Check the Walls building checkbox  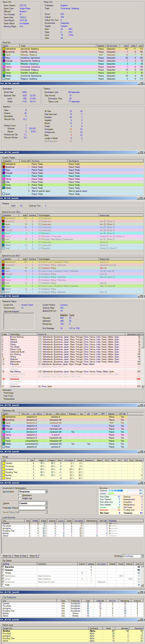3,585
